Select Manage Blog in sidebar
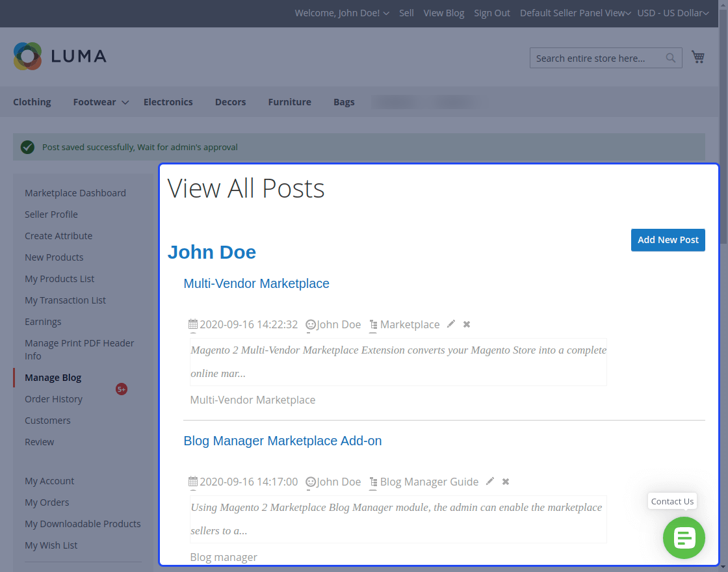728x572 pixels. (x=53, y=378)
